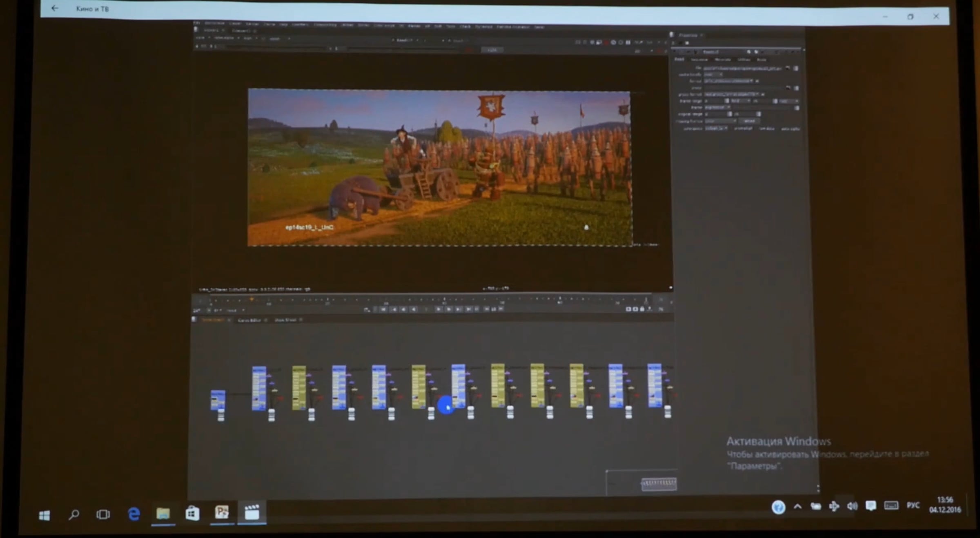Open the viewer channels dropdown
Image resolution: width=980 pixels, height=538 pixels.
(203, 38)
